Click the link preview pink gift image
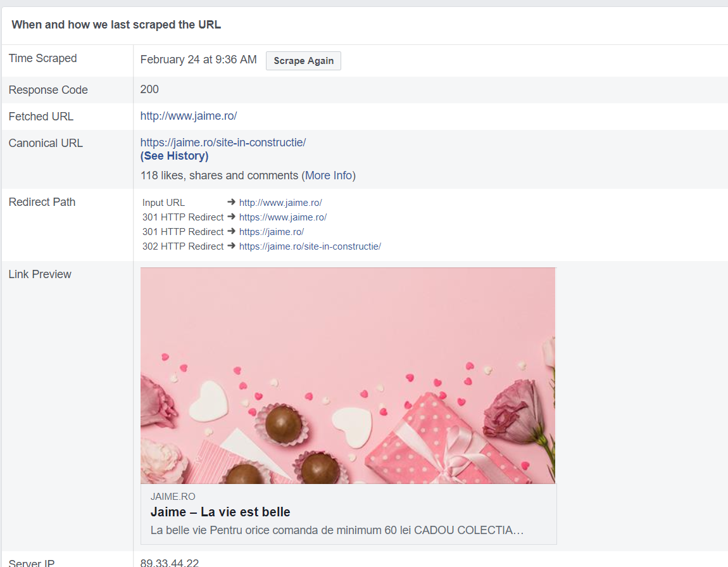This screenshot has width=728, height=567. tap(348, 376)
